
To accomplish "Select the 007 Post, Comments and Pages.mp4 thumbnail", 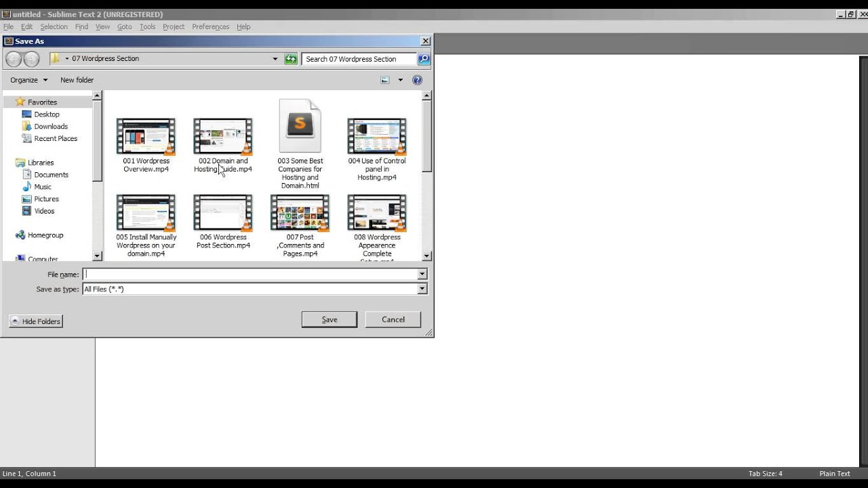I will [x=300, y=213].
